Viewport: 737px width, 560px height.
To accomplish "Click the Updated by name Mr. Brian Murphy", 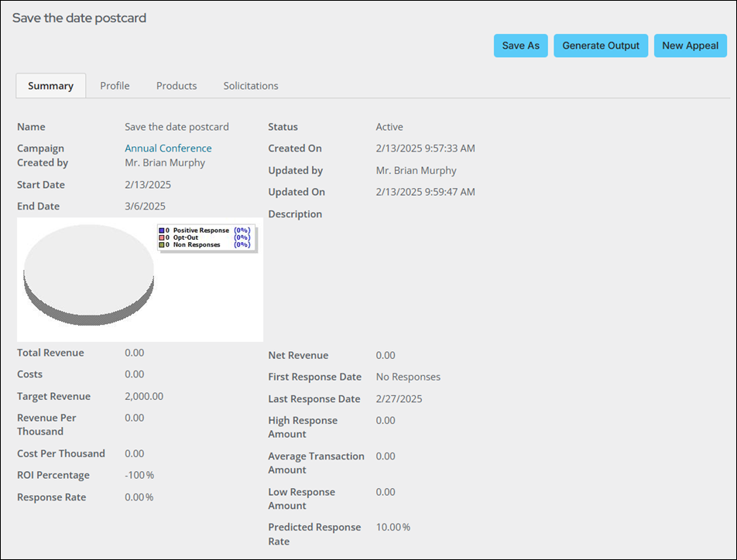I will pyautogui.click(x=416, y=170).
